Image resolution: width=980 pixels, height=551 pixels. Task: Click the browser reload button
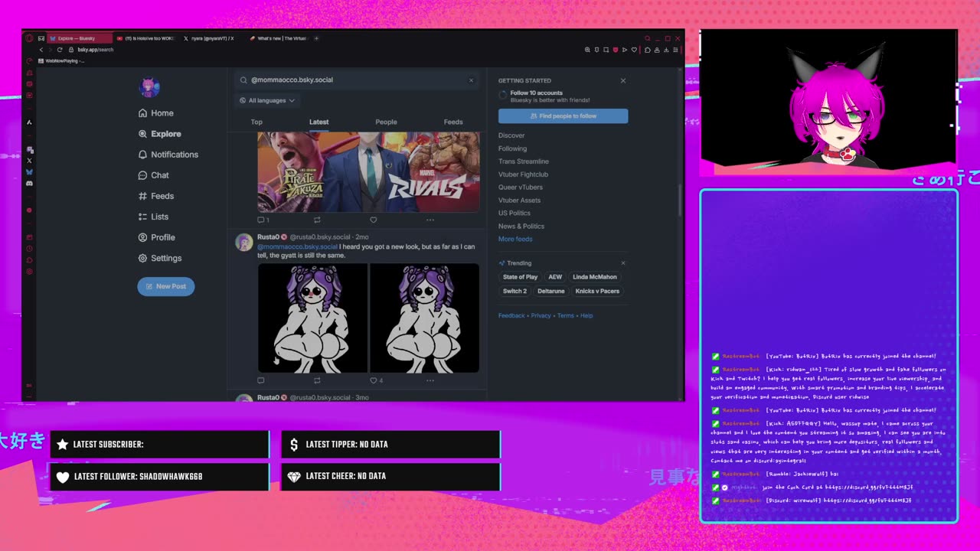[x=60, y=50]
